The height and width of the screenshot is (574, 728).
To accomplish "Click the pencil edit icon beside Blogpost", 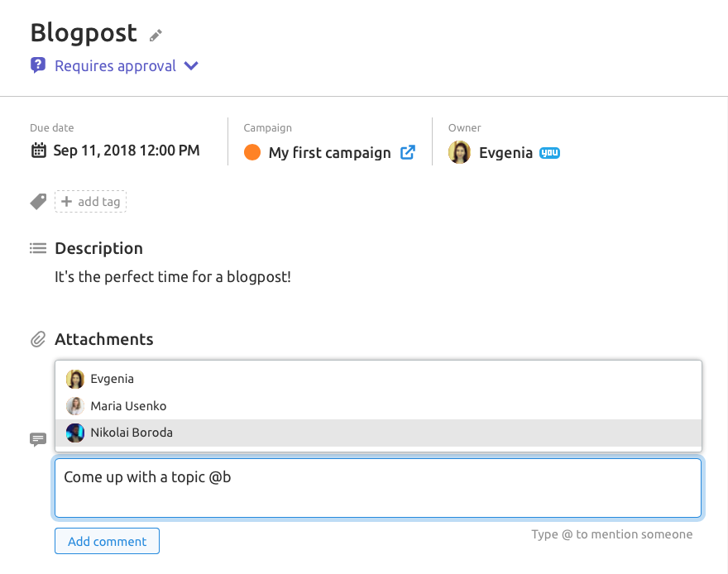I will [x=156, y=36].
